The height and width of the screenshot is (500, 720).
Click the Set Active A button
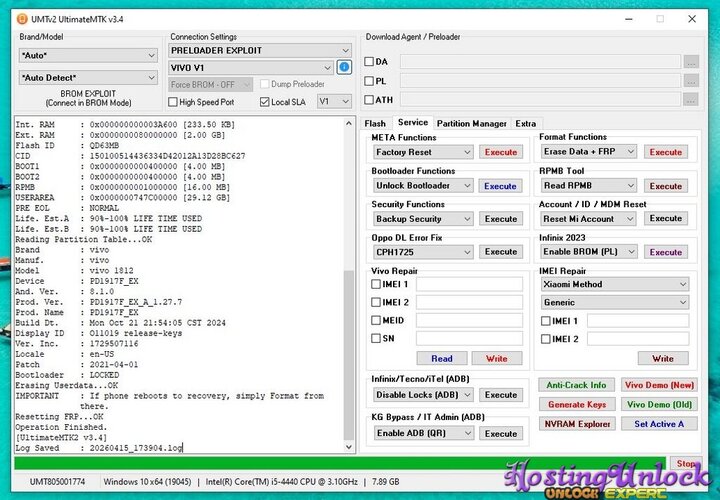click(x=659, y=424)
